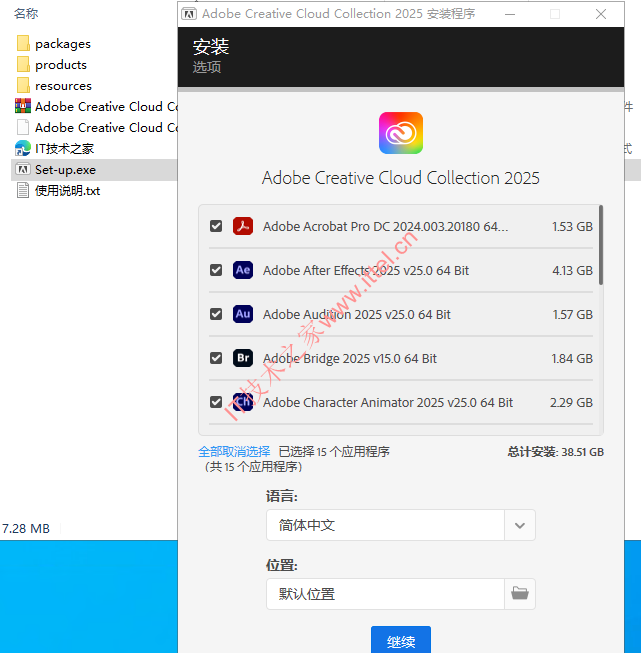This screenshot has height=653, width=641.
Task: Click the 全部取消选择 link
Action: [x=234, y=451]
